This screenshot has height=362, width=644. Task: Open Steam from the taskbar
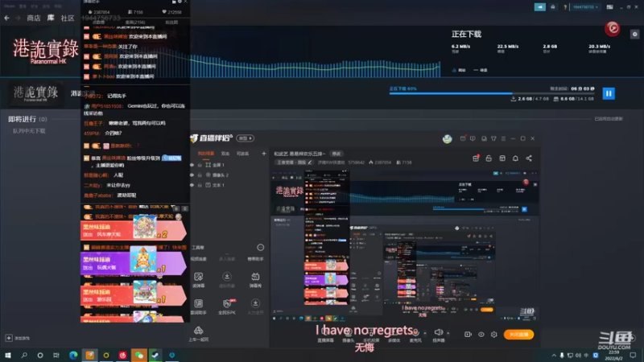[155, 355]
